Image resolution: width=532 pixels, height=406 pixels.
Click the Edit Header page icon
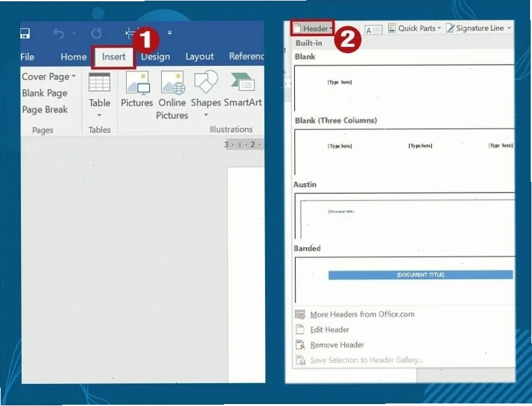tap(300, 329)
